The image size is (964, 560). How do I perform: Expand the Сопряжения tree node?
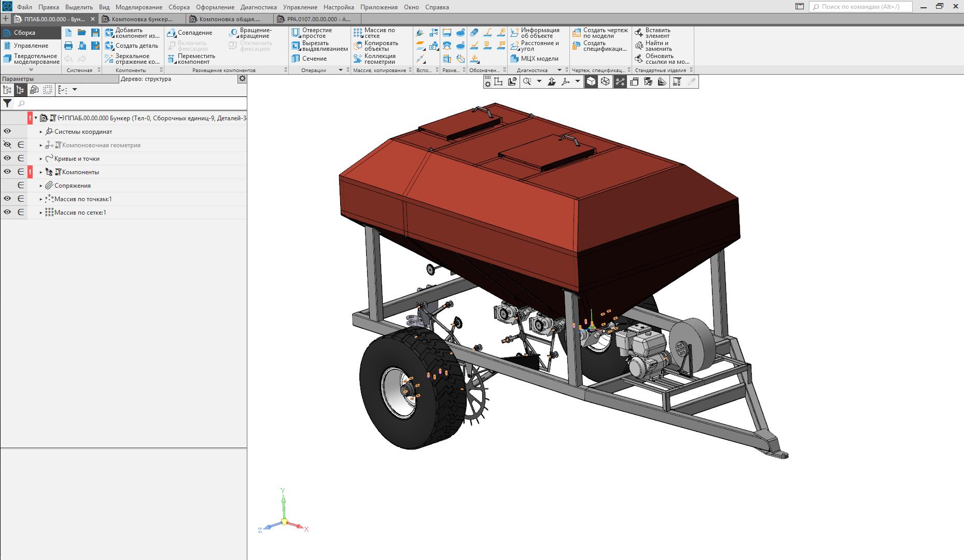tap(41, 186)
